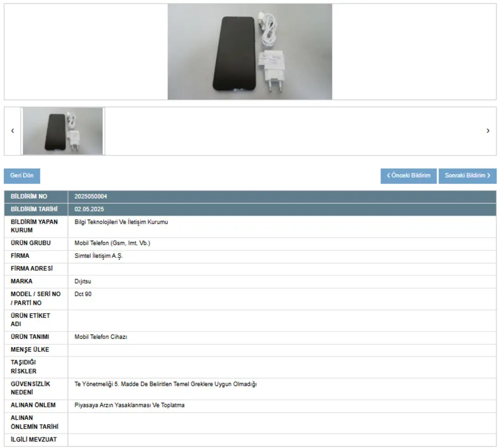This screenshot has height=448, width=498.
Task: Open the large product photo
Action: pos(249,52)
